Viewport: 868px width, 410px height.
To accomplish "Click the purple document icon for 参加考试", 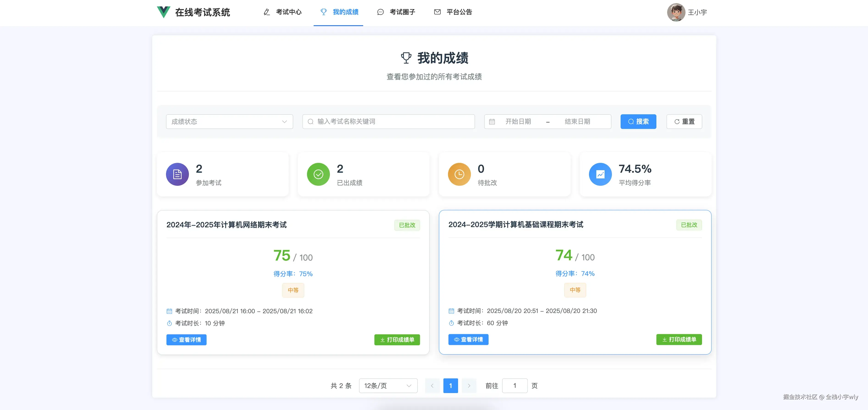I will coord(177,174).
